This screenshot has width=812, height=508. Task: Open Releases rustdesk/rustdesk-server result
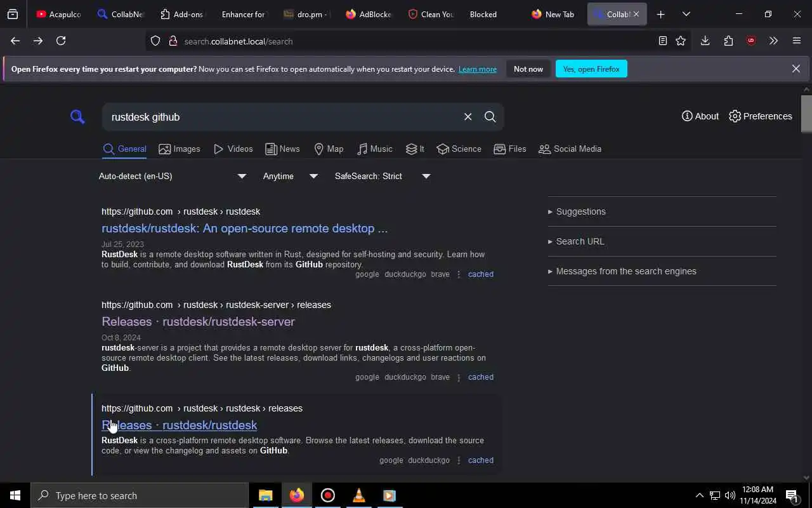pyautogui.click(x=198, y=322)
